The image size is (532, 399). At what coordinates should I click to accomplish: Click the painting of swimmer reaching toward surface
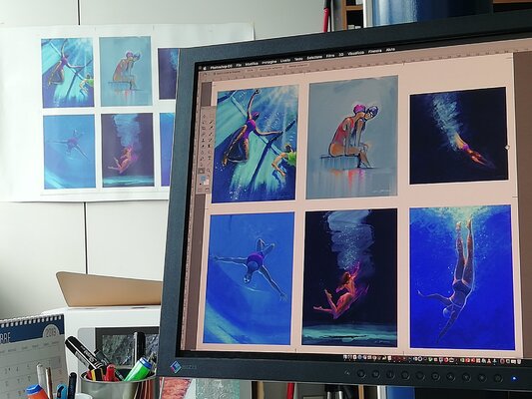coord(255,144)
